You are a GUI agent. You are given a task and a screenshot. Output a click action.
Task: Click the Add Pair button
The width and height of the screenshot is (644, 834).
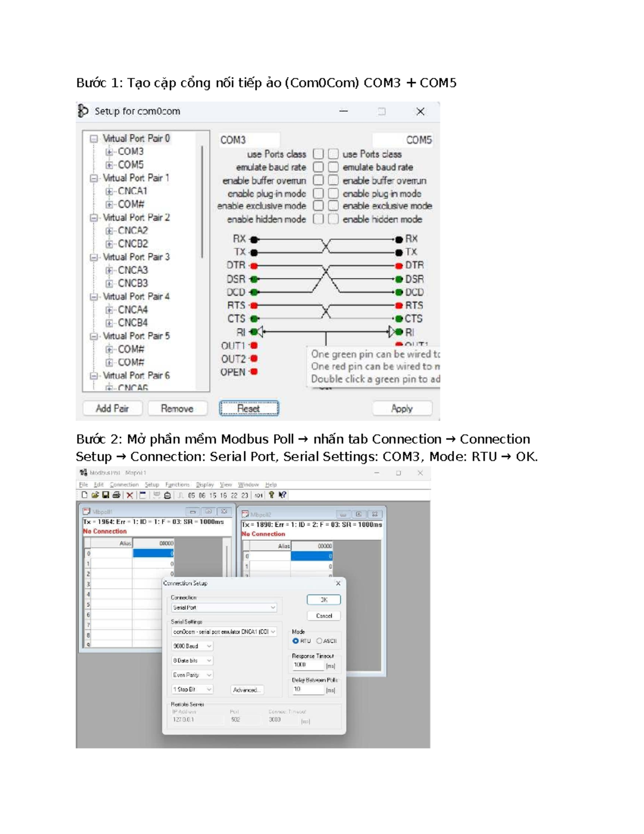(x=112, y=409)
